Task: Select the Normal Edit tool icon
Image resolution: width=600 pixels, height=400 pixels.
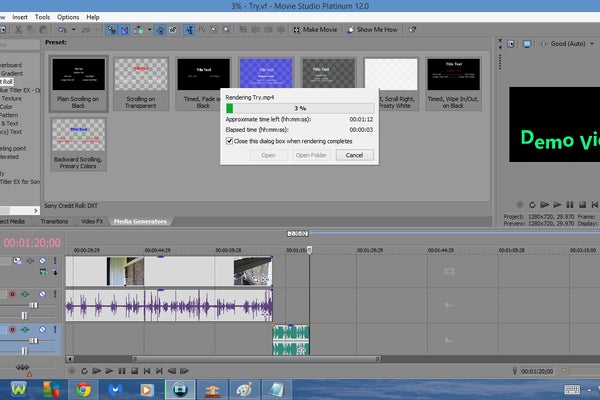Action: [189, 29]
